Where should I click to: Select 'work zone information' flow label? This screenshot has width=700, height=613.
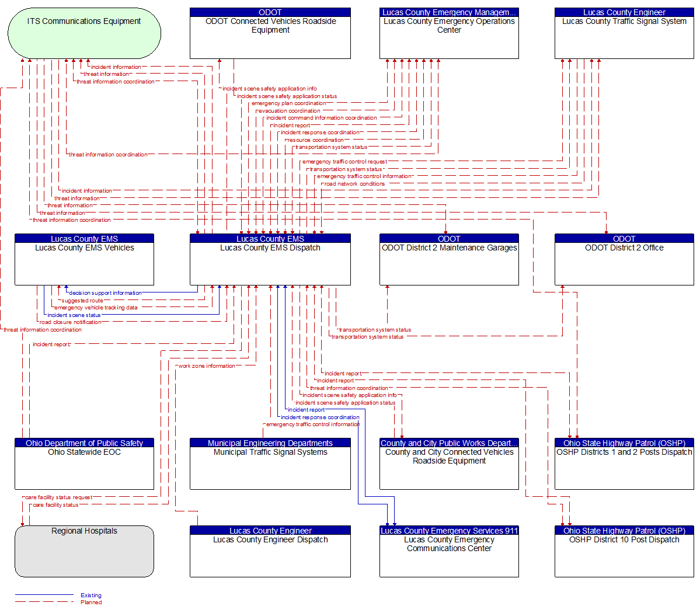pyautogui.click(x=207, y=366)
